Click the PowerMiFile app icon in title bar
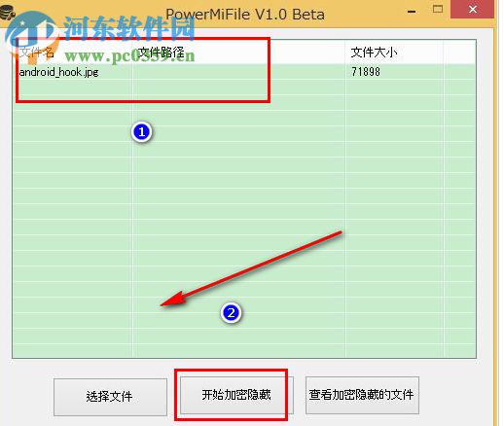The image size is (504, 426). click(7, 12)
